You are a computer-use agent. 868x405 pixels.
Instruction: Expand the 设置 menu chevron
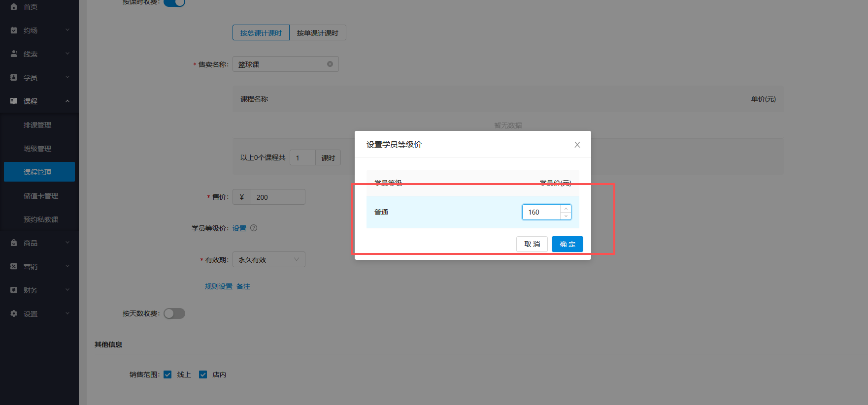click(x=67, y=313)
